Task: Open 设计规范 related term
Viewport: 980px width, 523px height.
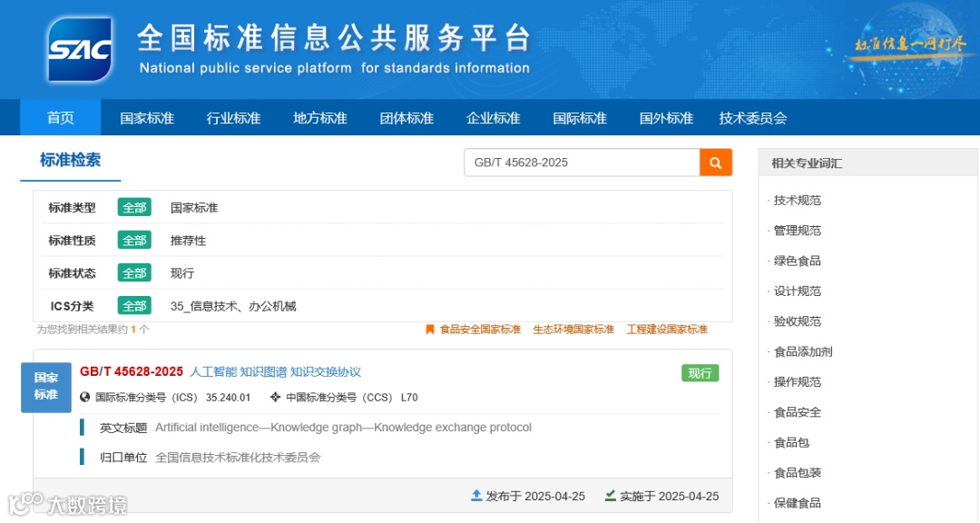Action: tap(797, 291)
